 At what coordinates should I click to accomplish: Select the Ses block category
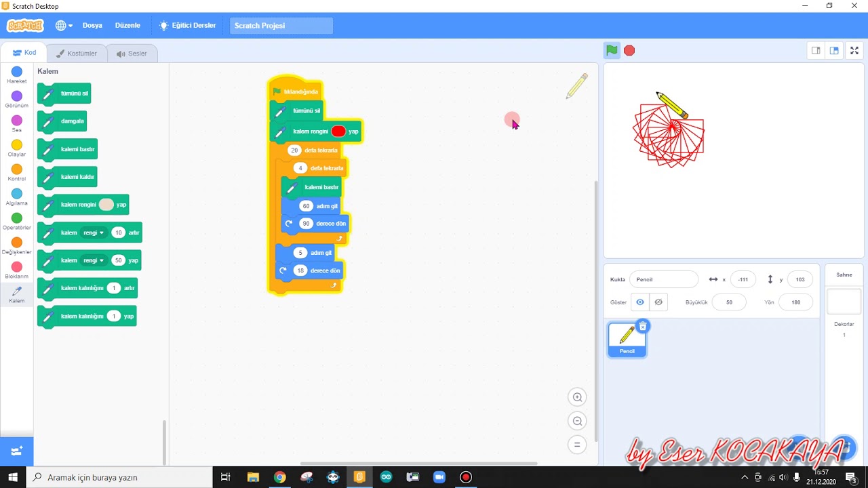(x=17, y=124)
